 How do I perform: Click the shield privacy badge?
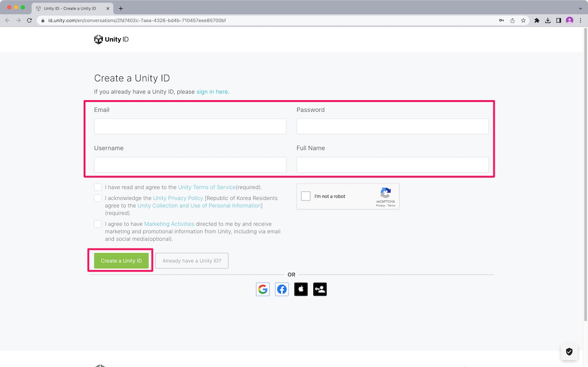(x=569, y=352)
